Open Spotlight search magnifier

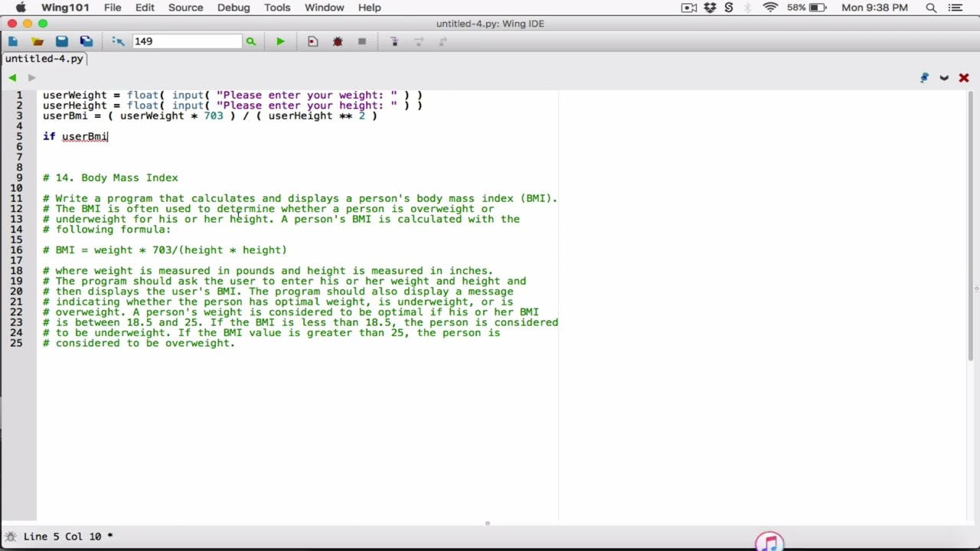pos(931,8)
